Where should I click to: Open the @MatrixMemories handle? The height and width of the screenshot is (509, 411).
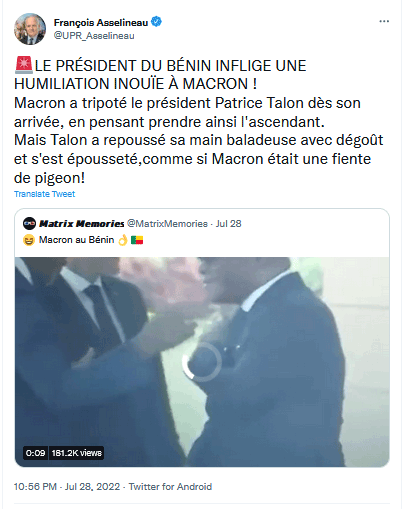167,223
